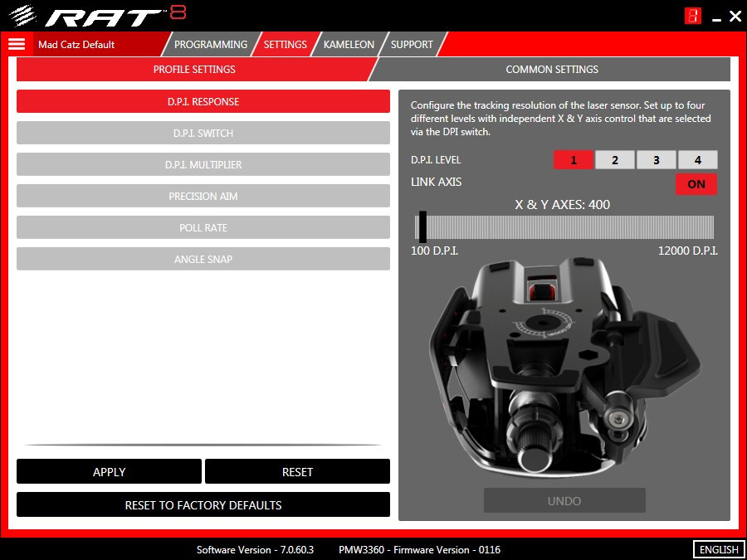
Task: Change language via ENGLISH button
Action: (x=719, y=549)
